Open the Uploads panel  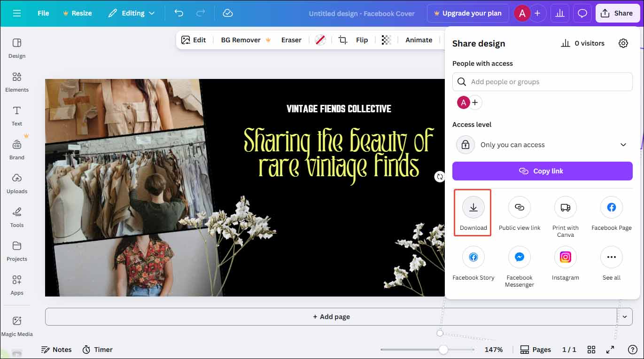tap(16, 183)
